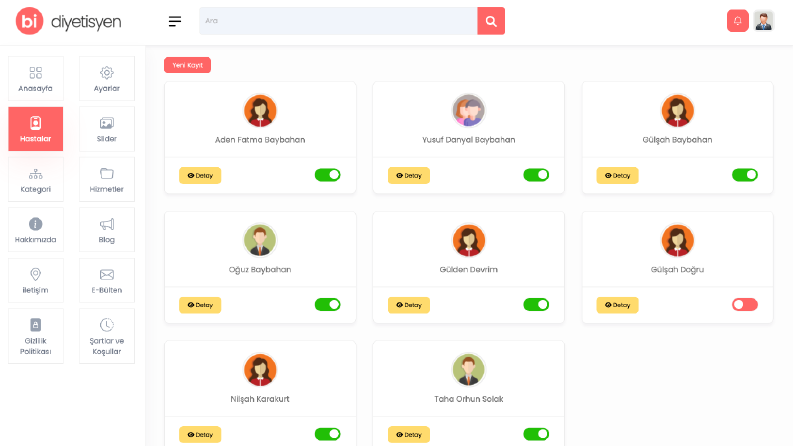
Task: Open the E-Bülten envelope tile
Action: point(107,281)
